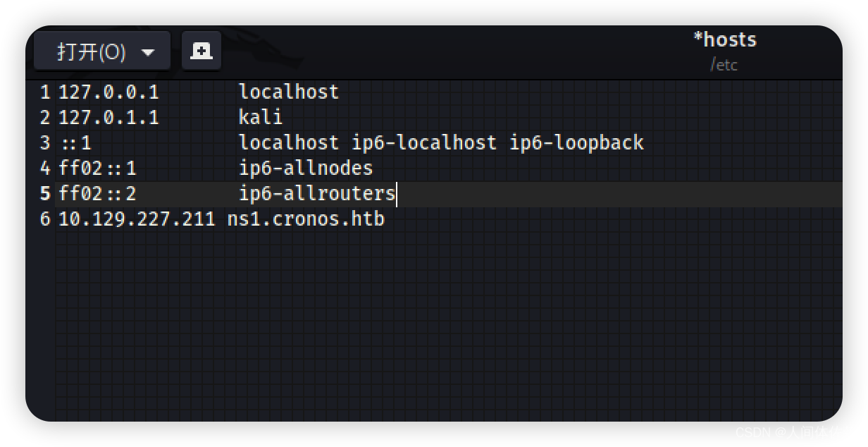Click the ip6-allnodes entry

point(307,168)
